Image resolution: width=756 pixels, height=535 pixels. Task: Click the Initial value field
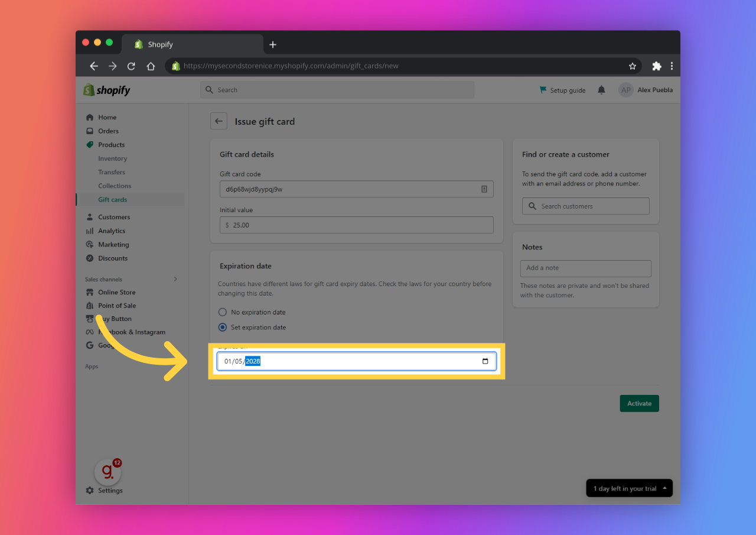tap(356, 225)
